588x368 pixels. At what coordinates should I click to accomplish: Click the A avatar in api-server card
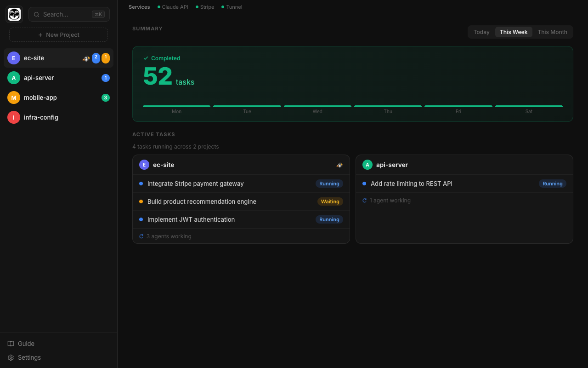point(367,165)
